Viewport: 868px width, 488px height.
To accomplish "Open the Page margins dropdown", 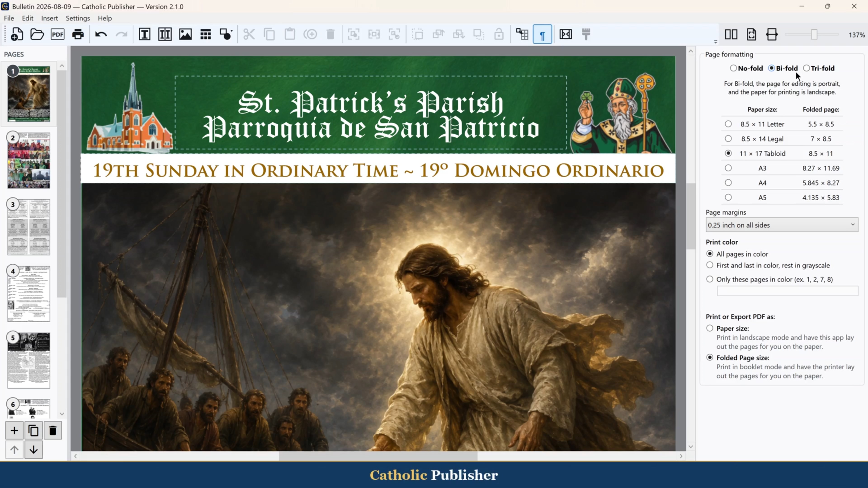I will (782, 225).
